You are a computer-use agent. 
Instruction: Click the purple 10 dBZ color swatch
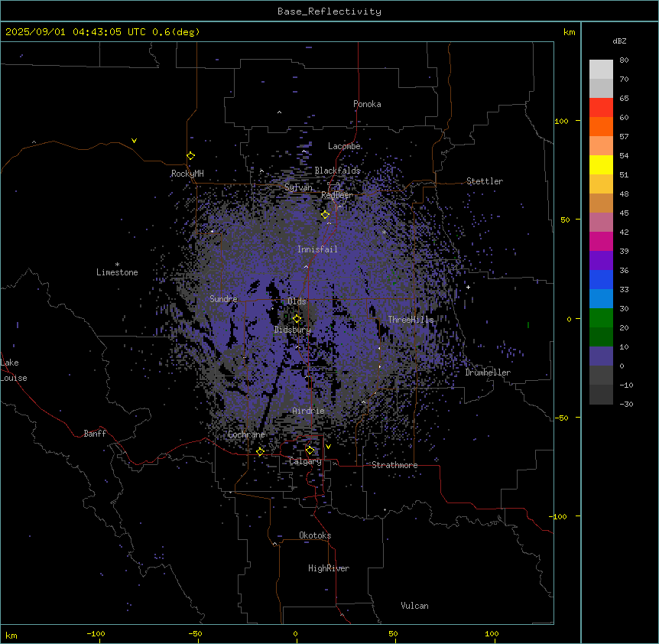601,356
